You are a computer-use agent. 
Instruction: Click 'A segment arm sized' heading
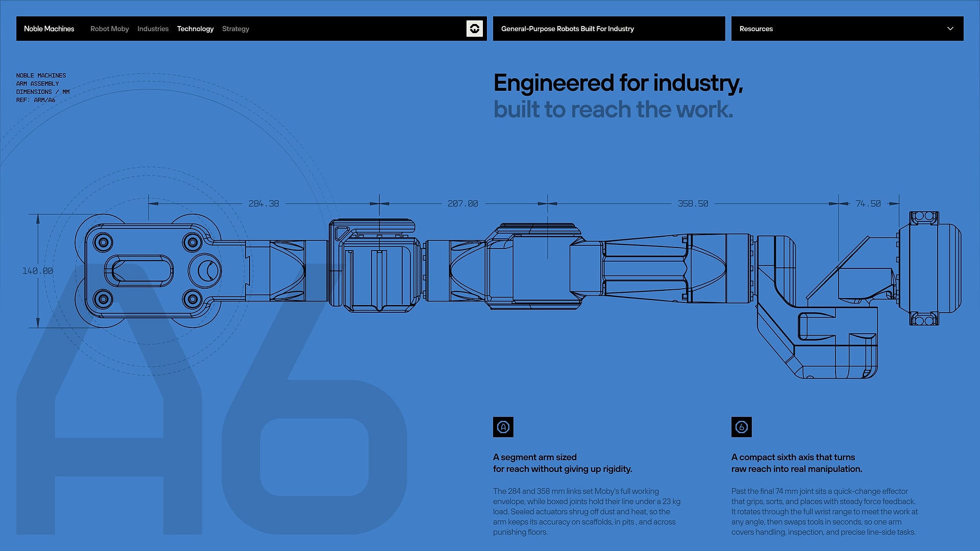(x=535, y=457)
